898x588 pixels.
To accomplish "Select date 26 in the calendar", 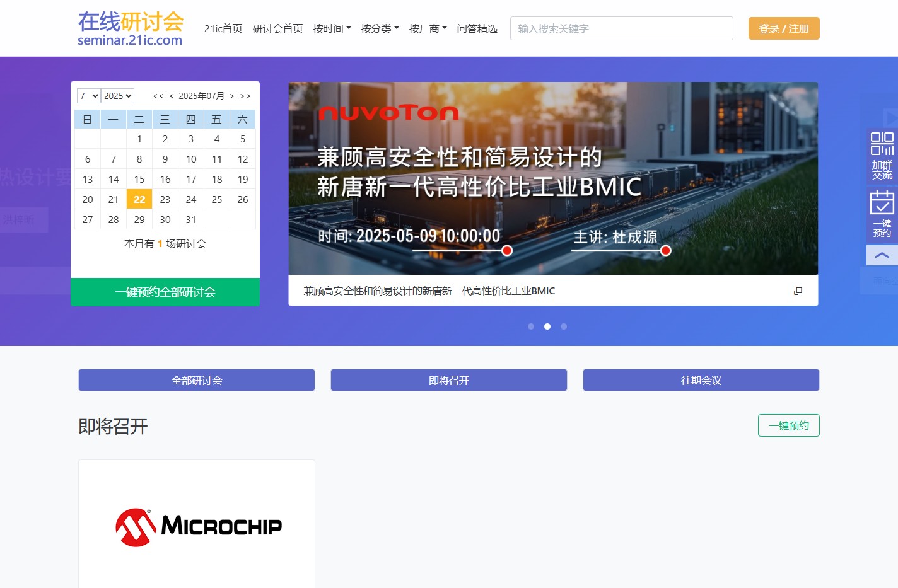I will coord(243,199).
